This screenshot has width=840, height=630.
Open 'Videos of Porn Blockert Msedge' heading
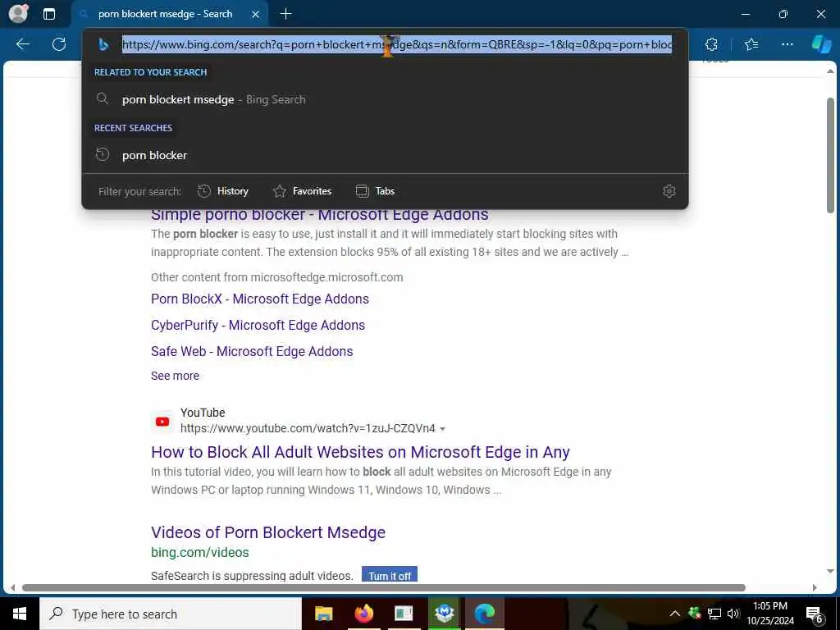pyautogui.click(x=268, y=532)
